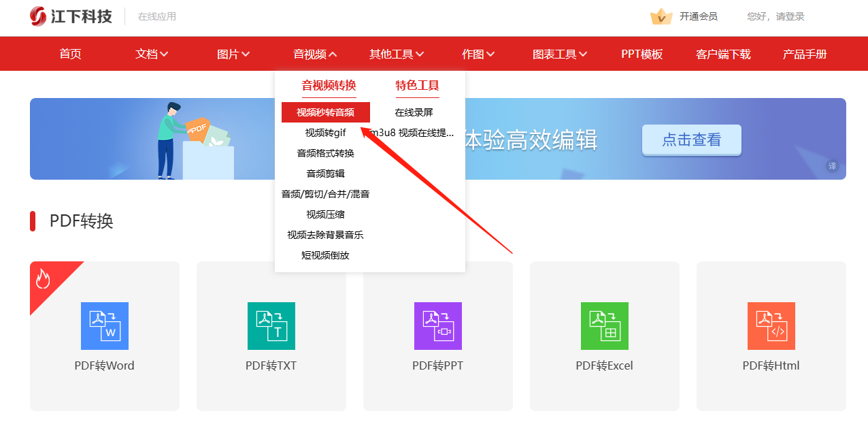Select 视频秒转音频 from the menu
This screenshot has width=868, height=422.
[326, 112]
